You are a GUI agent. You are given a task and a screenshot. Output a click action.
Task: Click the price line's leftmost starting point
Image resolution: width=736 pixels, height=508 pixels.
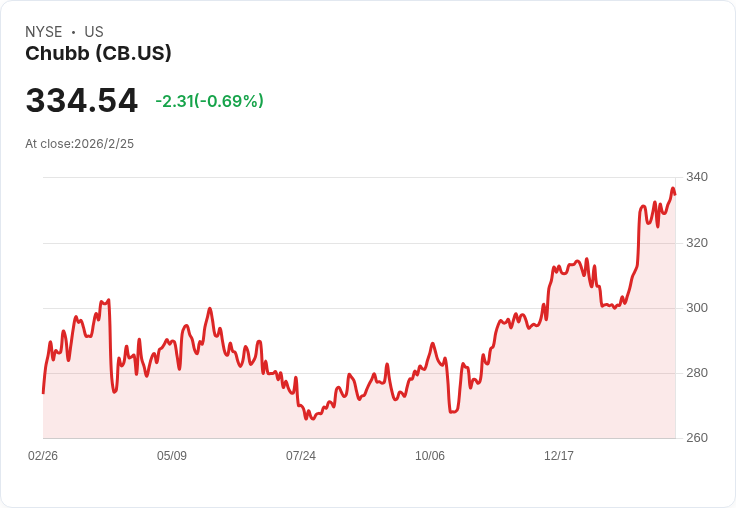(43, 392)
